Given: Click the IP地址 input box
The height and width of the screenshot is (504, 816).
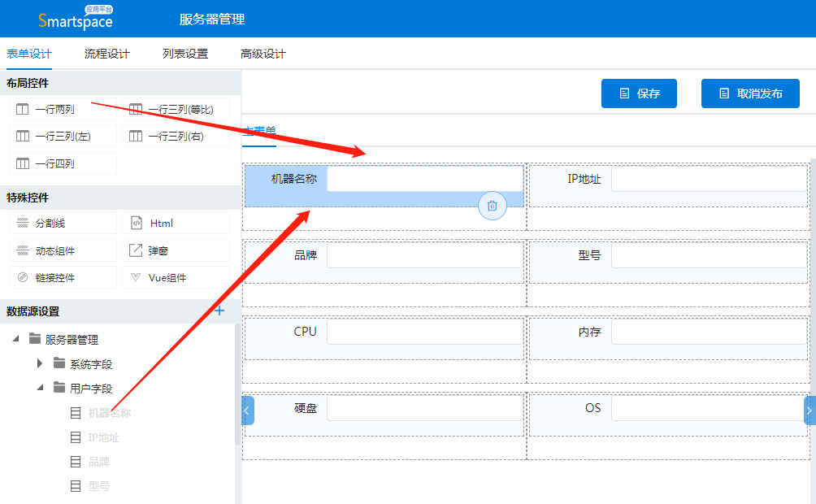Looking at the screenshot, I should click(710, 179).
